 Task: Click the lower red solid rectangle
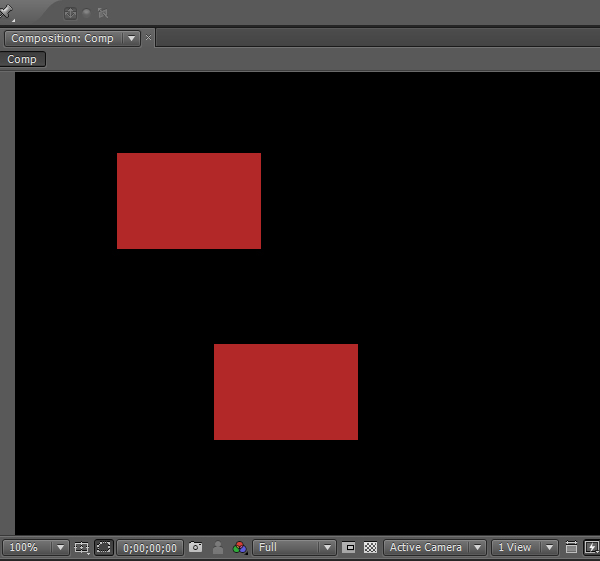(x=286, y=392)
